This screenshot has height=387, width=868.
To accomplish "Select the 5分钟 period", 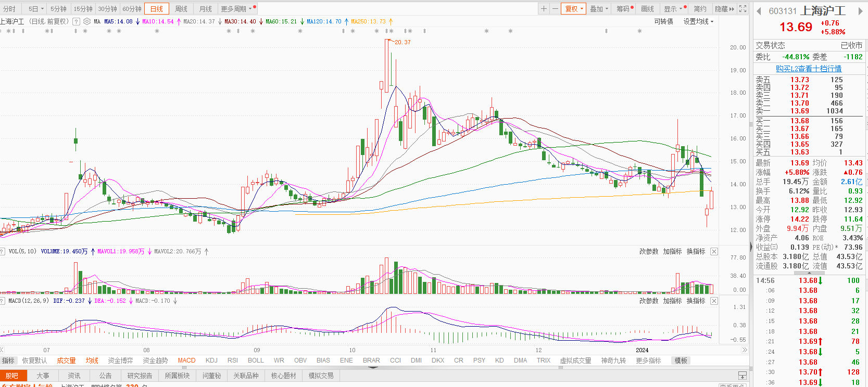I will coord(58,9).
